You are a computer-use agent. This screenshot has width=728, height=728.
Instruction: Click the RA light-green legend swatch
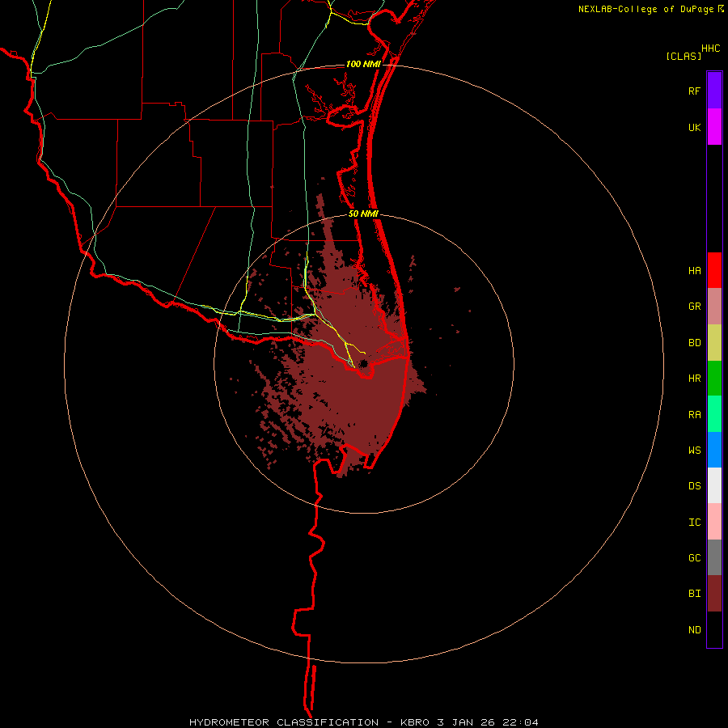click(714, 414)
